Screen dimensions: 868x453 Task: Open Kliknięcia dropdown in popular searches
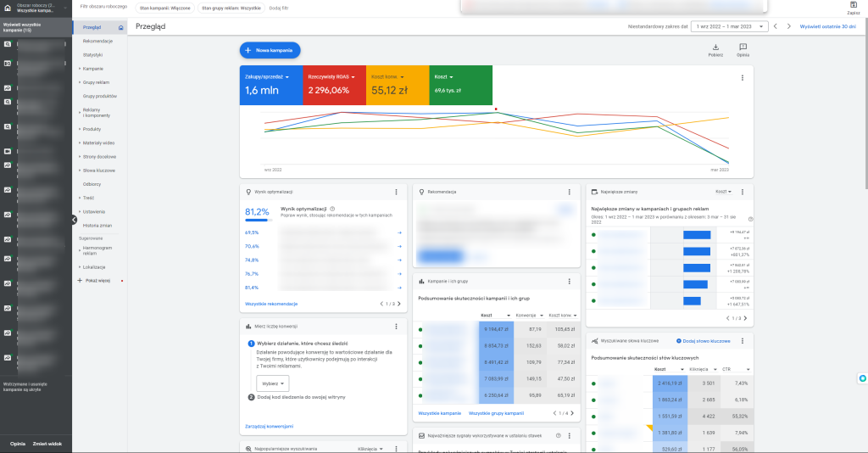[370, 449]
